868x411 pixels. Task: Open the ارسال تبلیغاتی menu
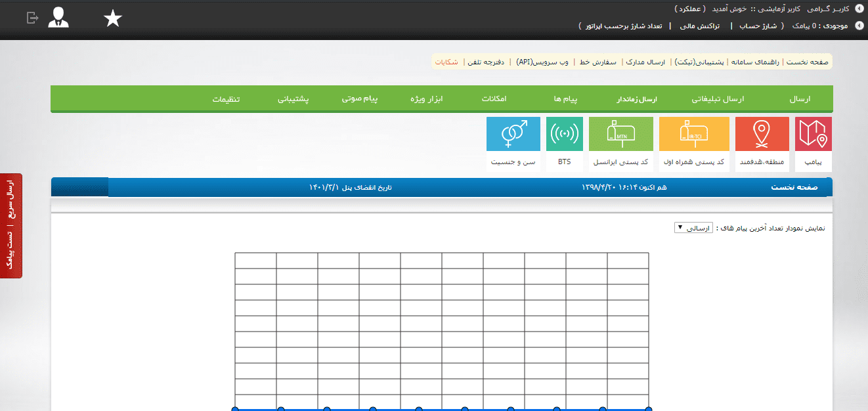click(718, 99)
